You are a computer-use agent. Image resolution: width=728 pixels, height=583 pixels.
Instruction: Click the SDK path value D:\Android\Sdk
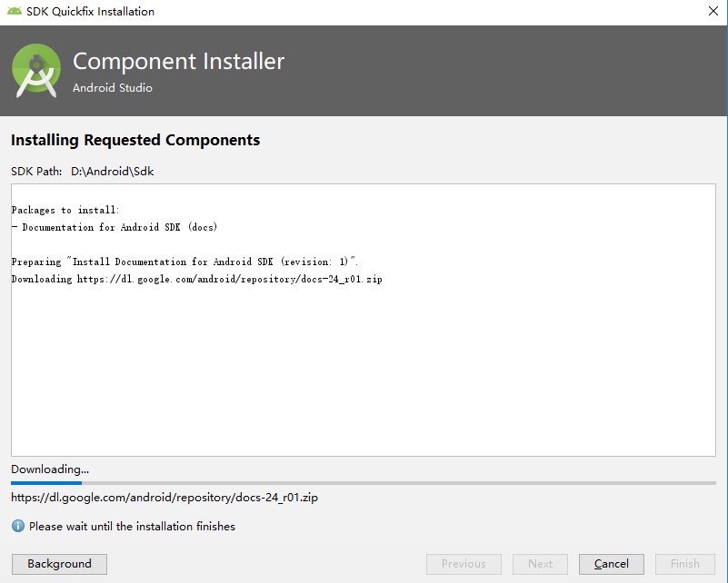113,171
